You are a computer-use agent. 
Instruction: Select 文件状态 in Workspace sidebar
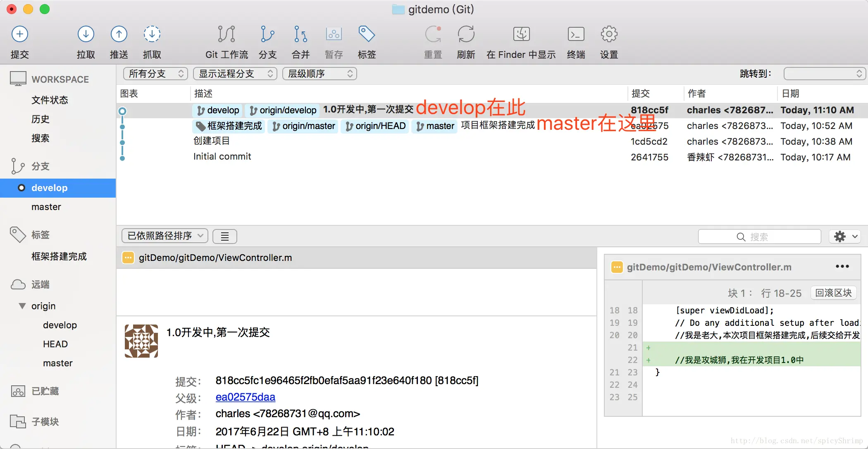(x=50, y=100)
